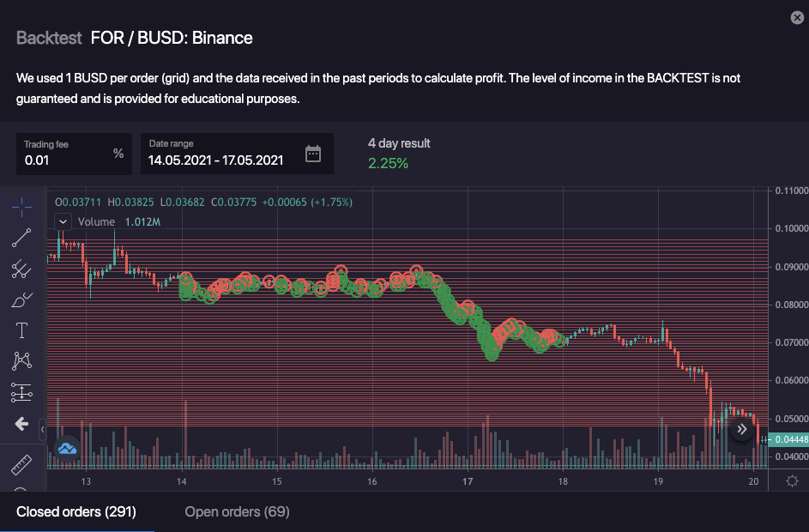Screen dimensions: 809x532
Task: Open chart settings gear icon
Action: click(x=791, y=481)
